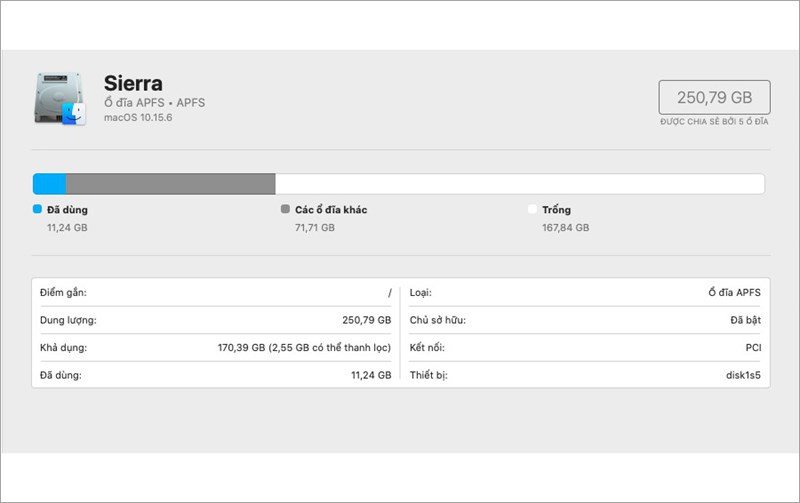Click the 71,71 GB other volumes value

pyautogui.click(x=314, y=228)
